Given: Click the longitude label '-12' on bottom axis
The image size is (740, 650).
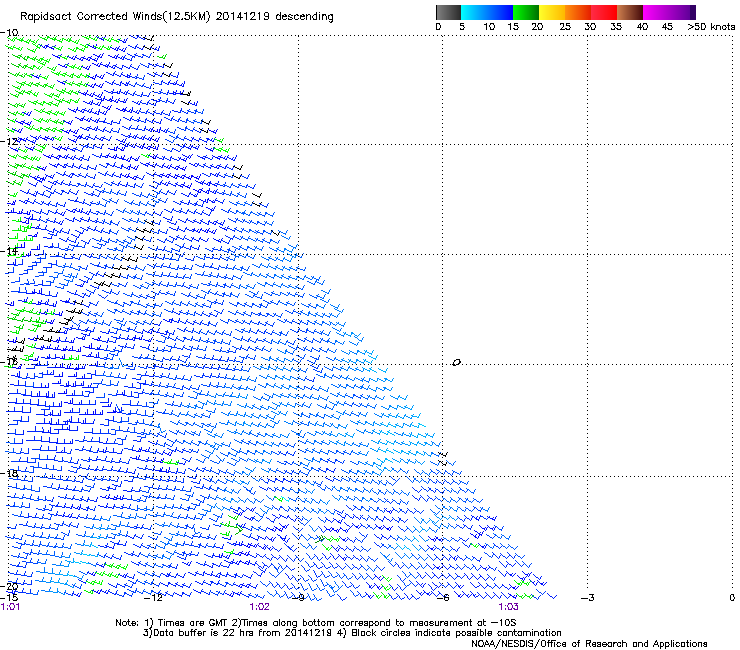Looking at the screenshot, I should (x=153, y=598).
